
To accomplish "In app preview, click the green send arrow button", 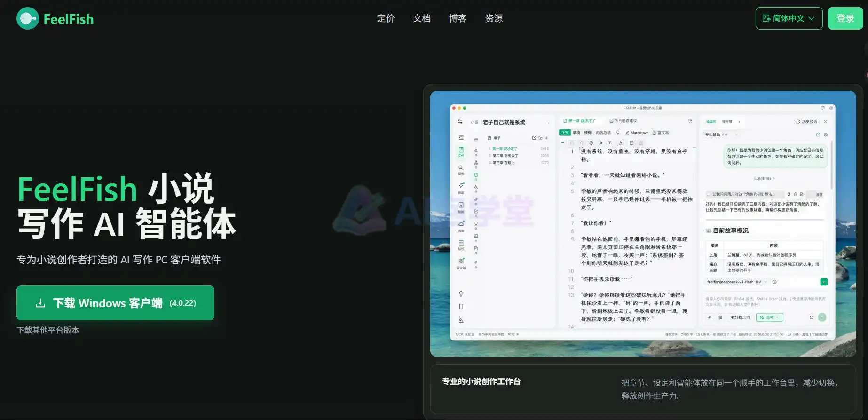I will tap(822, 317).
